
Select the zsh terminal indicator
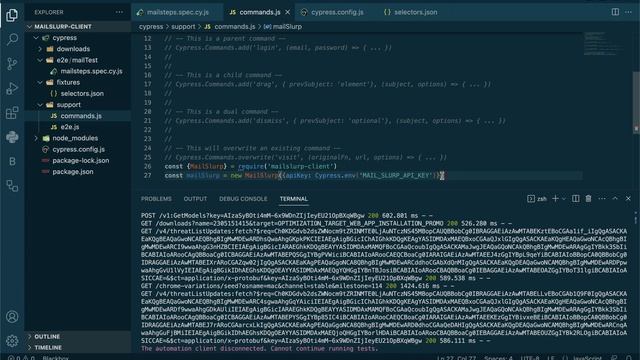pyautogui.click(x=537, y=199)
